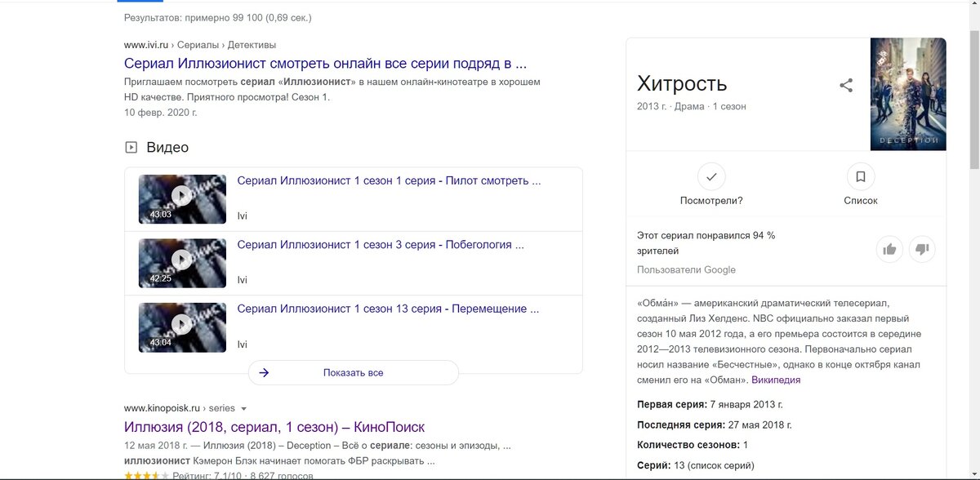
Task: Open ivi.ru result Сериал Иллюзионист смотреть онлайн
Action: pyautogui.click(x=325, y=63)
